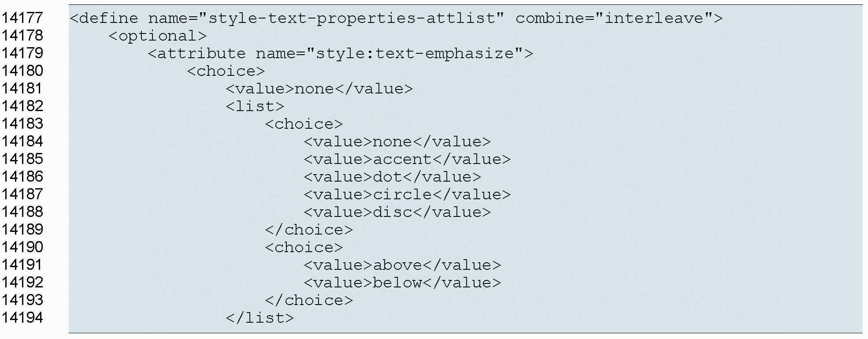This screenshot has width=868, height=339.
Task: Click line number 14193
Action: tap(22, 300)
